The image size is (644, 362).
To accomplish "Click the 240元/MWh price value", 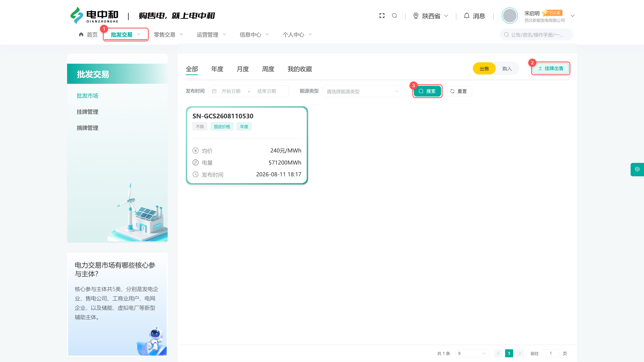I will coord(286,150).
